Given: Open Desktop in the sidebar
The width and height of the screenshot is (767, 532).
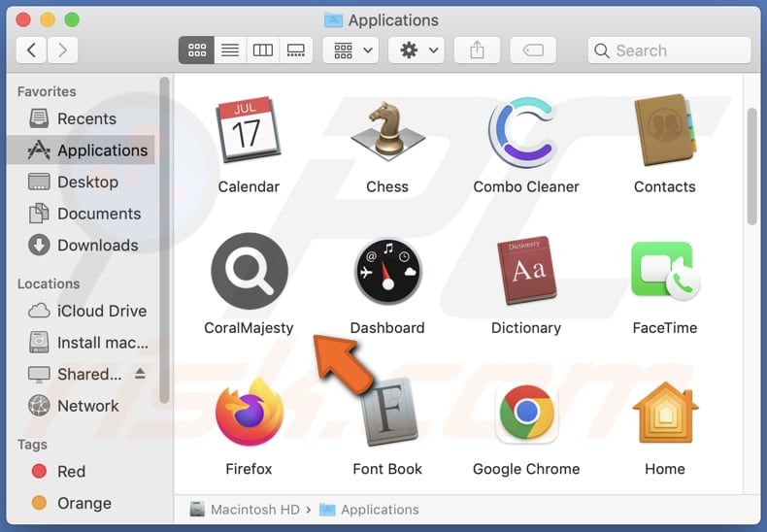Looking at the screenshot, I should pyautogui.click(x=82, y=182).
